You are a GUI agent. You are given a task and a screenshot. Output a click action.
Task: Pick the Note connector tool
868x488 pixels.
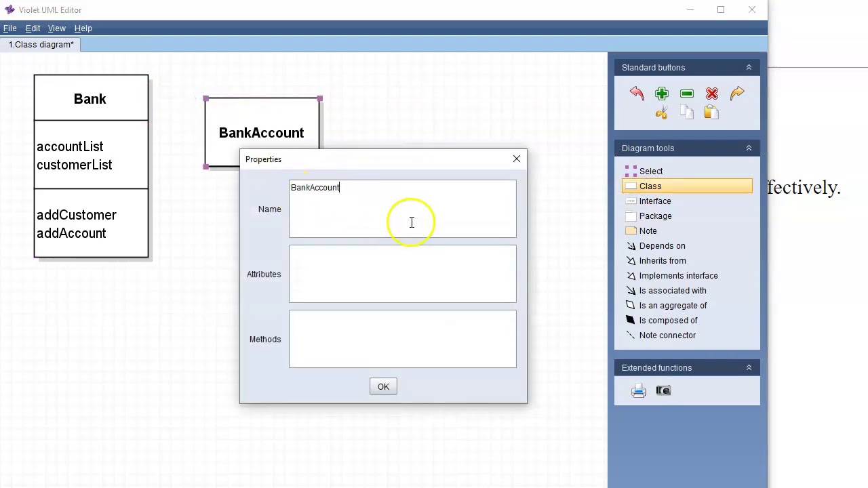pyautogui.click(x=687, y=335)
